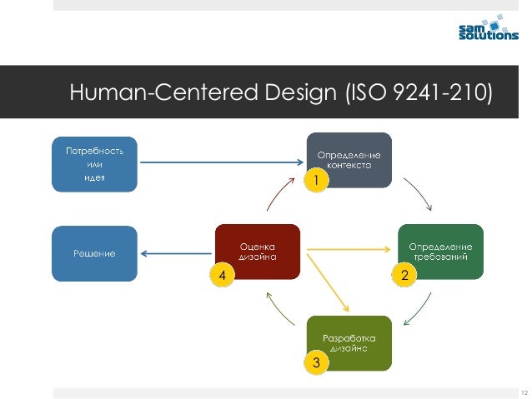Click the slide number 12
This screenshot has width=532, height=399.
(524, 392)
